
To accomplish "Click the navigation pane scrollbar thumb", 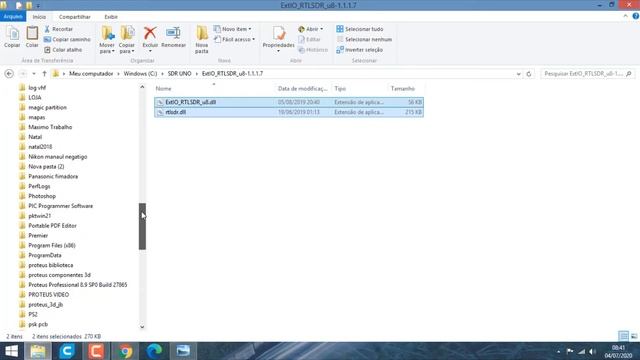I will [142, 227].
